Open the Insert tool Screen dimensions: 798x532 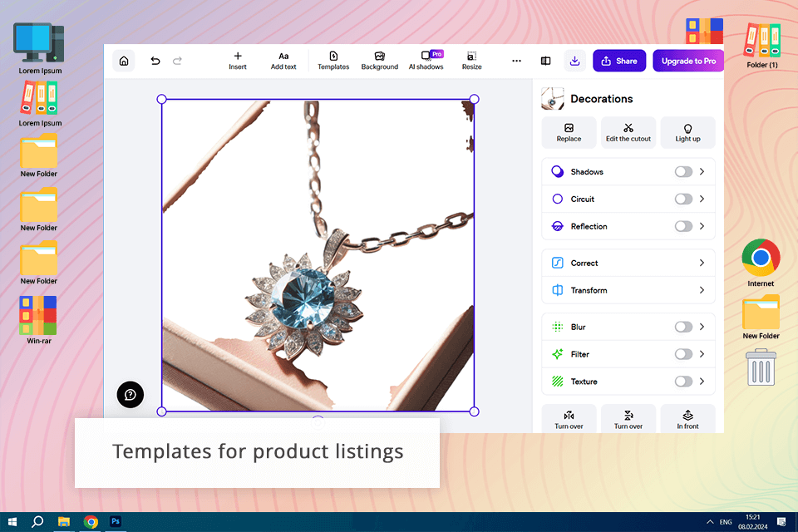(237, 61)
